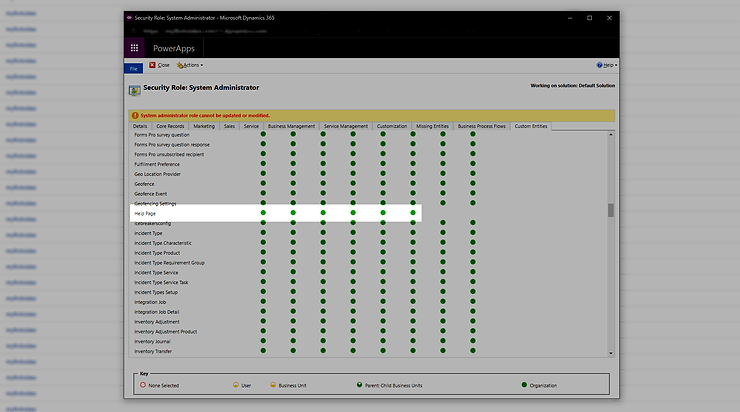Toggle the first privilege circle for Help Page
Viewport: 740px width, 412px height.
pos(263,213)
